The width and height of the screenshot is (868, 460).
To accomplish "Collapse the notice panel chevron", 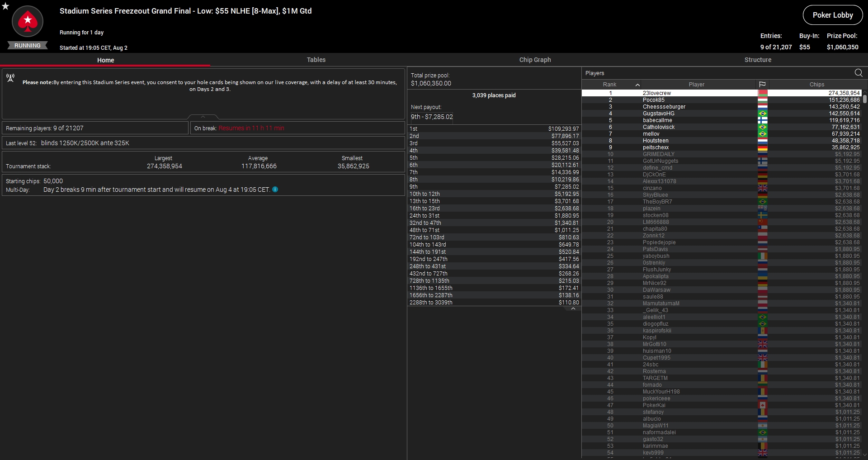I will (x=203, y=117).
